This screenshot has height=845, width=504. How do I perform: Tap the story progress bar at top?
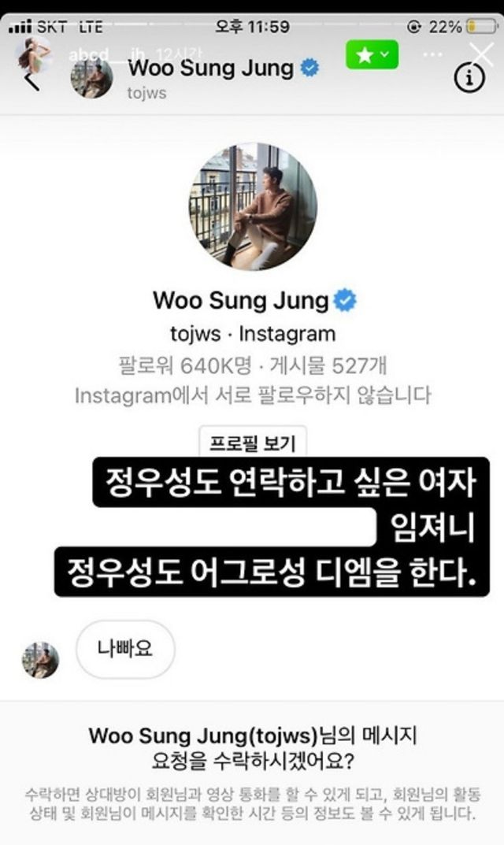click(x=252, y=24)
